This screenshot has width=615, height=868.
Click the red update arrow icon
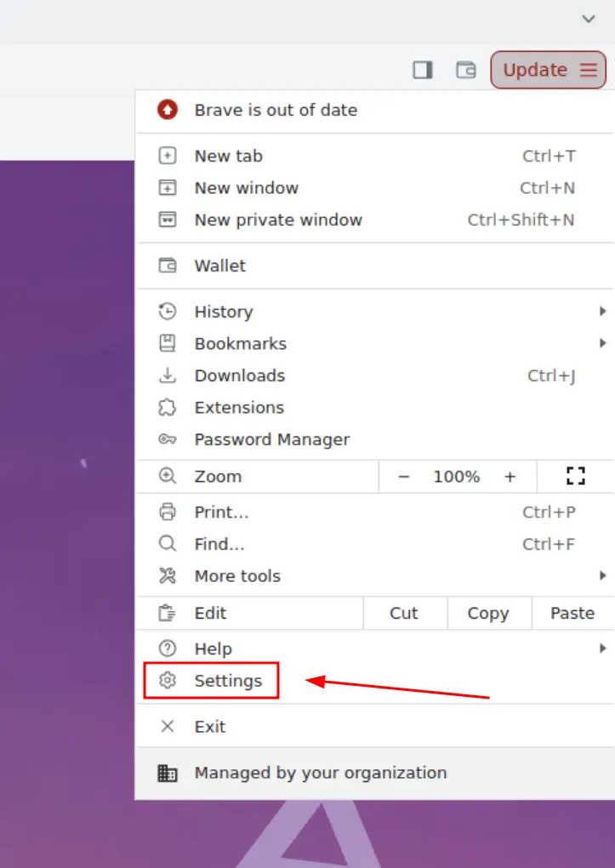(168, 110)
